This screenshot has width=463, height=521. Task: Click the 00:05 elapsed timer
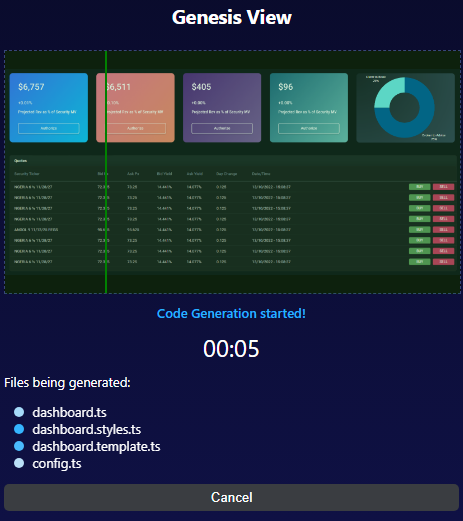pyautogui.click(x=231, y=349)
